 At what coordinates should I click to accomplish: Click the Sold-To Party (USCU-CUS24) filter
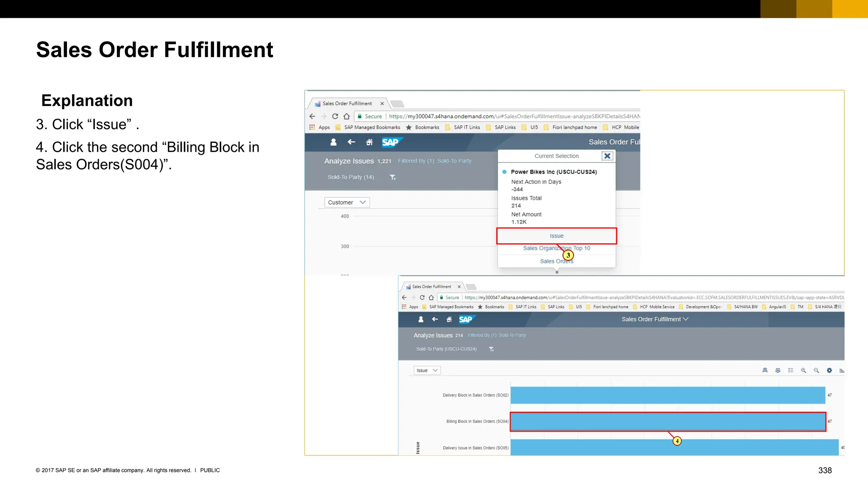[x=446, y=349]
